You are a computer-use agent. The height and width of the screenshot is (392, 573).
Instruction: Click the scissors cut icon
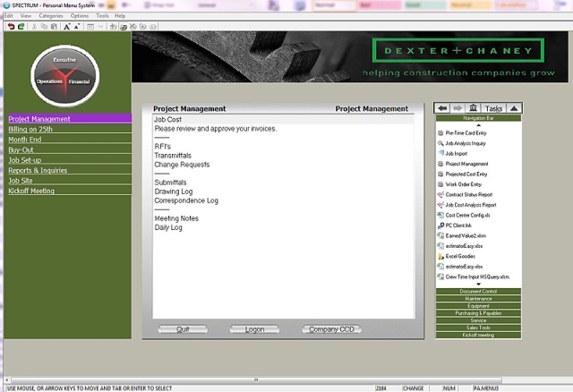click(x=34, y=26)
